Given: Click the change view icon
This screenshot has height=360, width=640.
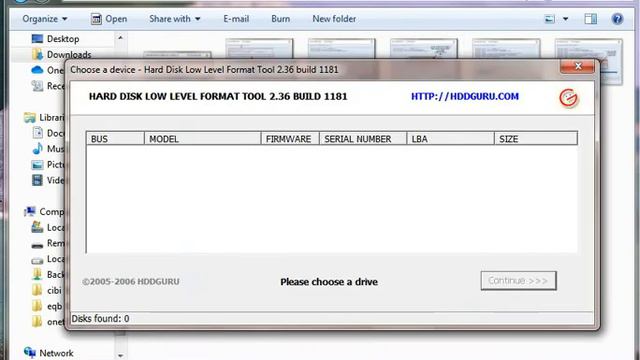Looking at the screenshot, I should (550, 19).
